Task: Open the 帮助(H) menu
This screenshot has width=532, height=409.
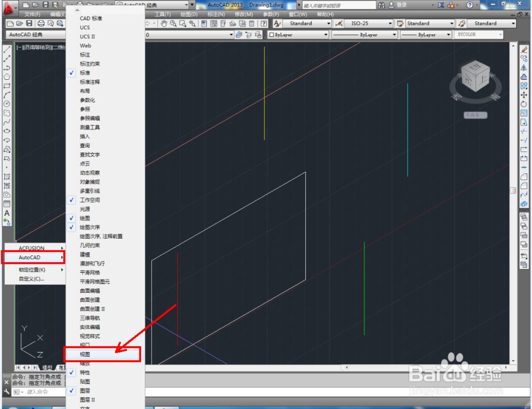Action: pos(325,14)
